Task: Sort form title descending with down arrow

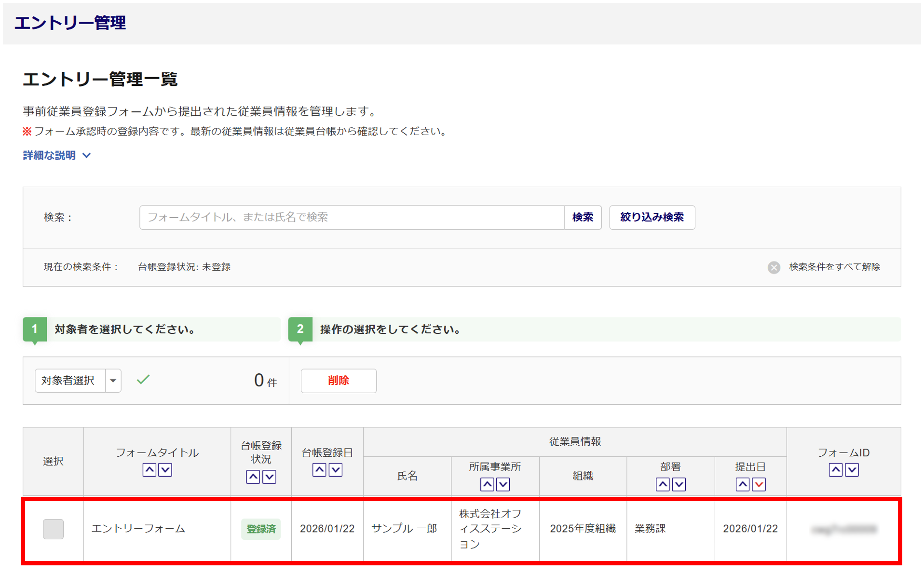Action: pyautogui.click(x=165, y=469)
